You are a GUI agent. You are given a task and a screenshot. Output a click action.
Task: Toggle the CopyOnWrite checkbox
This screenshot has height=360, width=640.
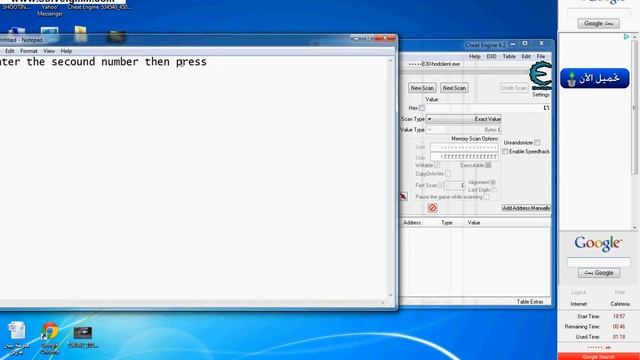[448, 174]
